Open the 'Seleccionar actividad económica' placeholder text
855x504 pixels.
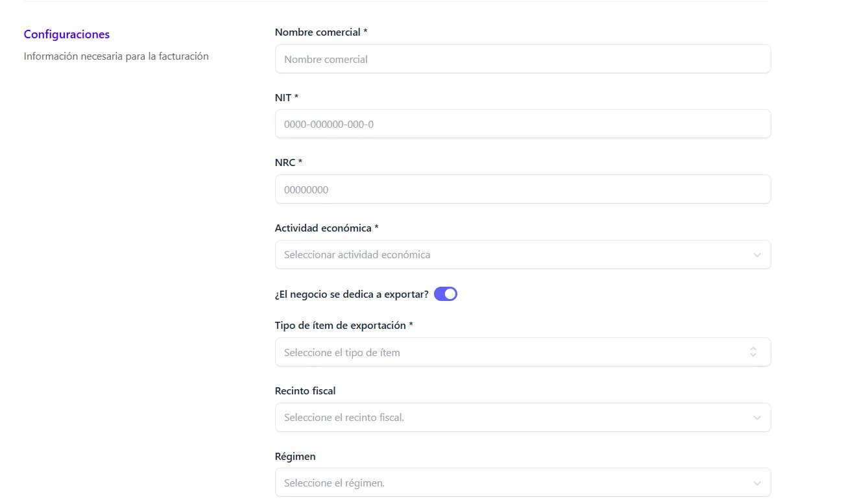(x=357, y=255)
